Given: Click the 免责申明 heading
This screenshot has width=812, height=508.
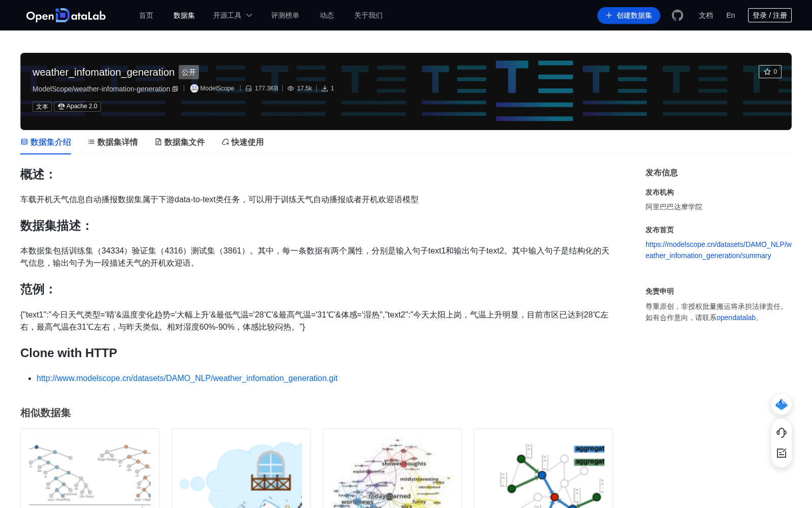Looking at the screenshot, I should click(x=660, y=291).
